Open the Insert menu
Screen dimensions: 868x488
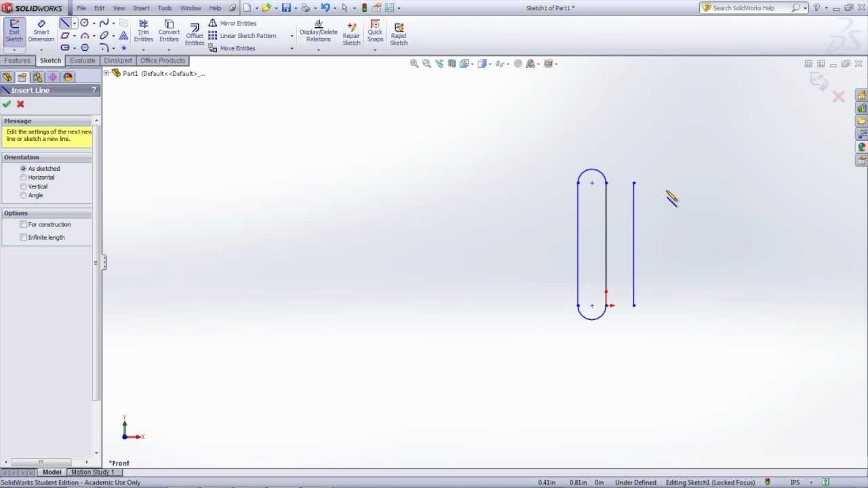pos(141,8)
